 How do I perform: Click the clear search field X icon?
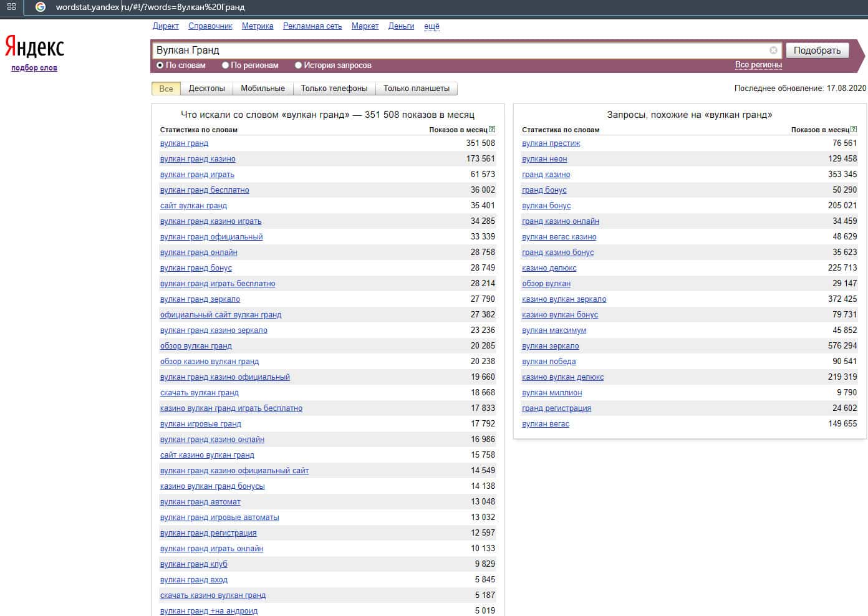(773, 51)
